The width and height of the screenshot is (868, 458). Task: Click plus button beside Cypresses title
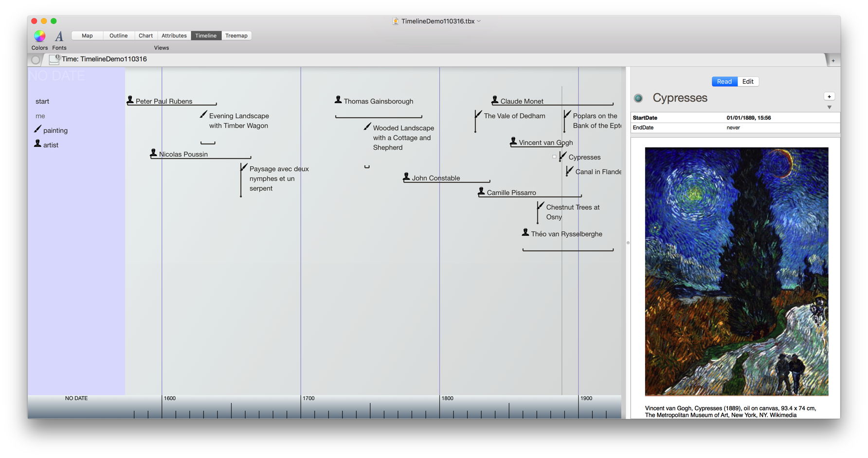(x=830, y=97)
